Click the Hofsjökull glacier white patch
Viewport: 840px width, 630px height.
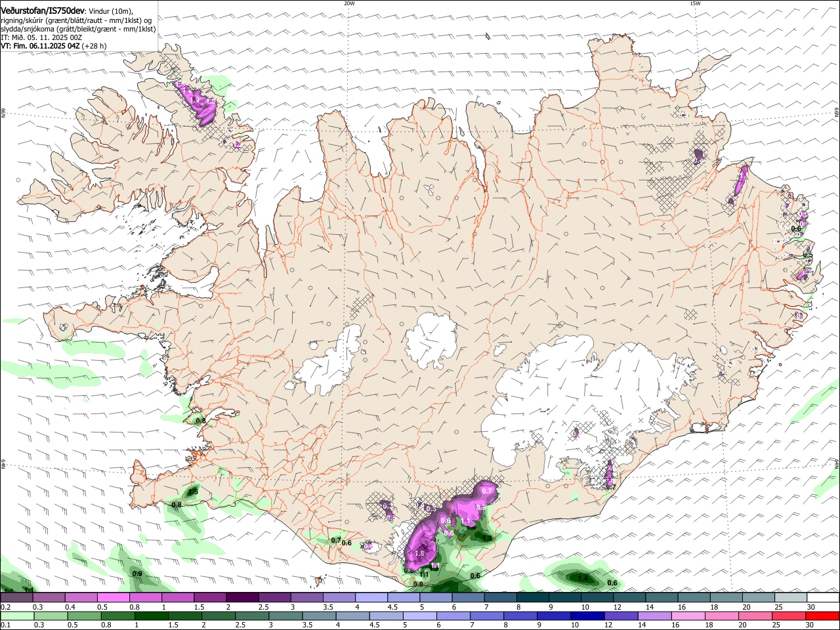[x=431, y=339]
